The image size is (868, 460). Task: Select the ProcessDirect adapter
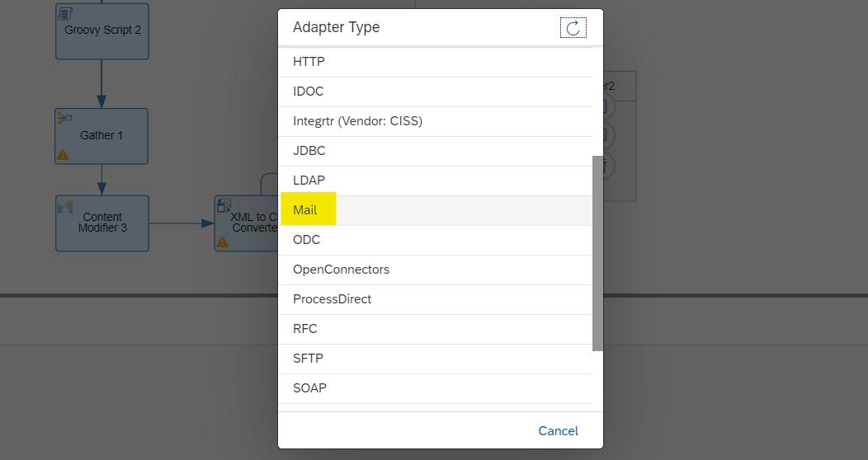(435, 300)
